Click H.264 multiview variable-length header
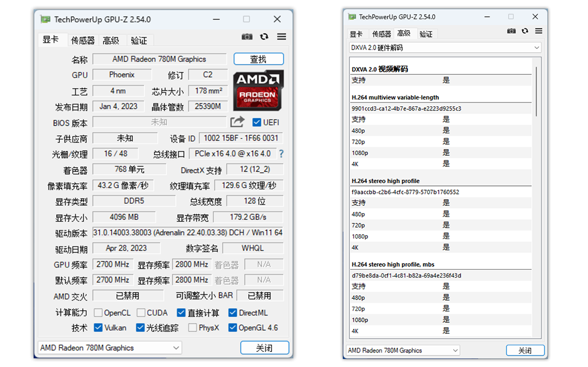This screenshot has width=588, height=367. point(395,97)
